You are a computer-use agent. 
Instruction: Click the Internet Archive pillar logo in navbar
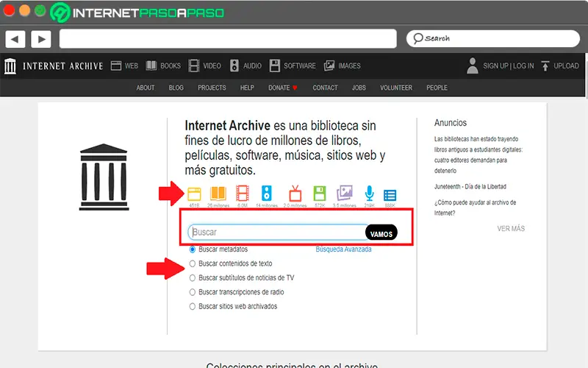coord(10,66)
